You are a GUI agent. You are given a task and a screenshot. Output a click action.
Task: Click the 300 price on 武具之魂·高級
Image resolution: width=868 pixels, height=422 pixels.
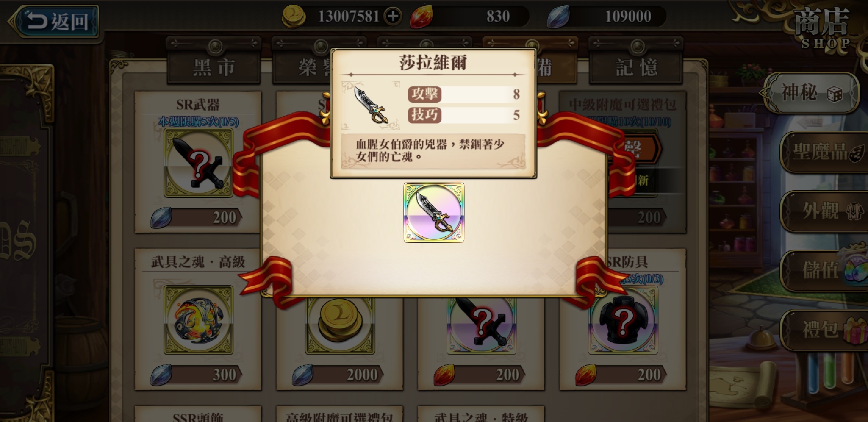pos(224,375)
